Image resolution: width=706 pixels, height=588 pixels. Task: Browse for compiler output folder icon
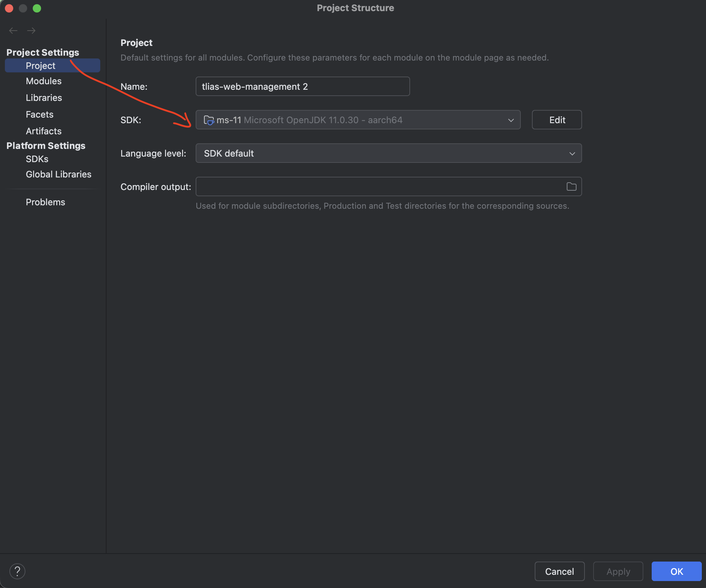tap(571, 187)
